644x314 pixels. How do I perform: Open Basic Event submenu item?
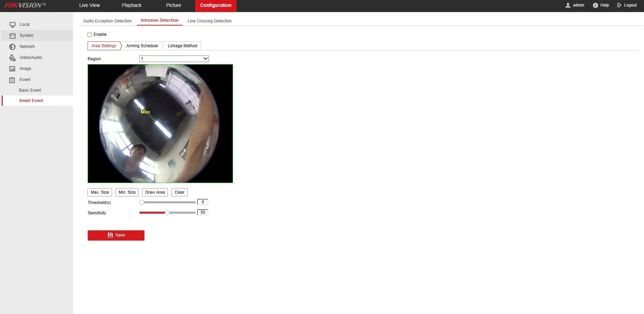(30, 90)
